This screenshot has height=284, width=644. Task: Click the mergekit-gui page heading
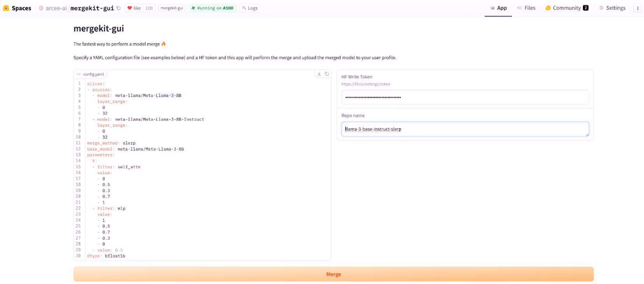coord(99,28)
